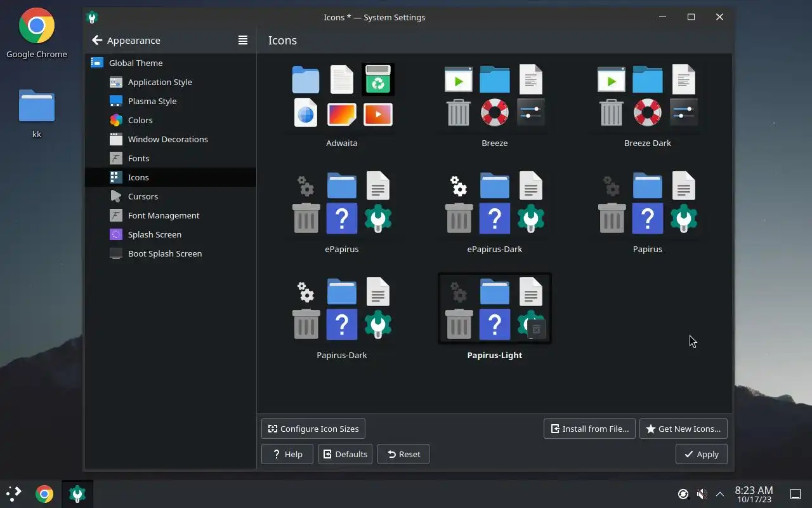This screenshot has width=812, height=508.
Task: Open Splash Screen settings
Action: pos(171,234)
